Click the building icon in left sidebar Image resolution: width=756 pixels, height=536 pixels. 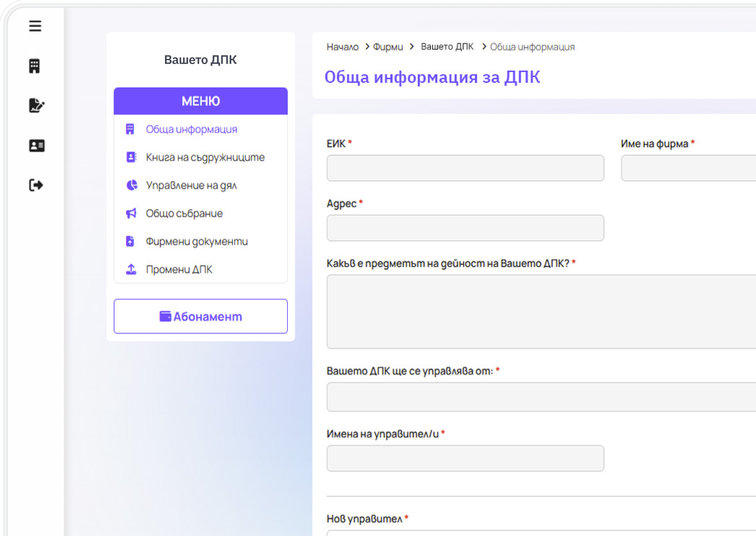click(35, 66)
